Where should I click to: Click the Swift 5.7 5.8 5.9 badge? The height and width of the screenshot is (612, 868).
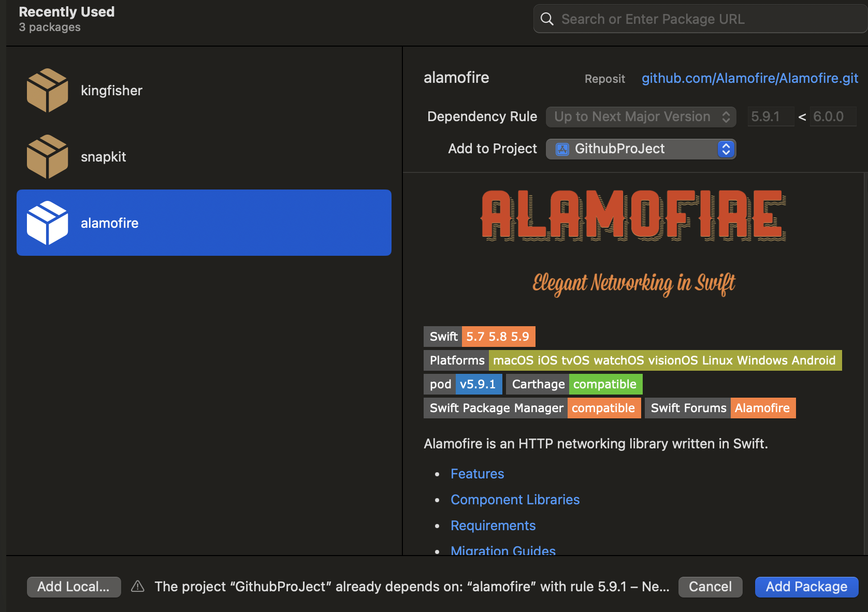click(480, 337)
